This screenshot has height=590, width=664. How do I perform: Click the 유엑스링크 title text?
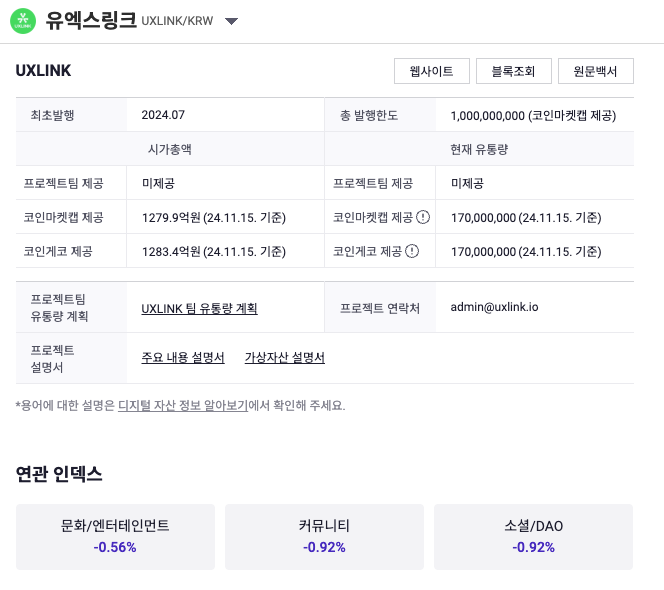click(91, 20)
